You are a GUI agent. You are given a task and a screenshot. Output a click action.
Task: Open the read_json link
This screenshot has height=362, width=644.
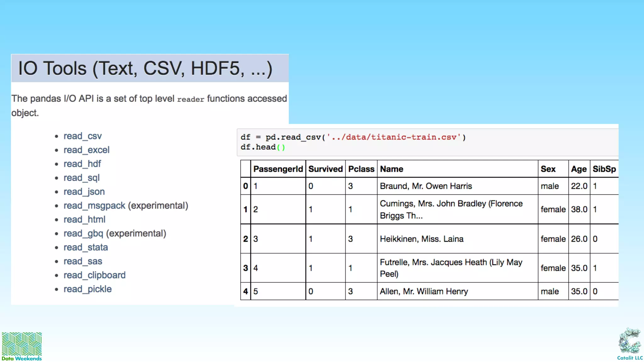point(84,192)
